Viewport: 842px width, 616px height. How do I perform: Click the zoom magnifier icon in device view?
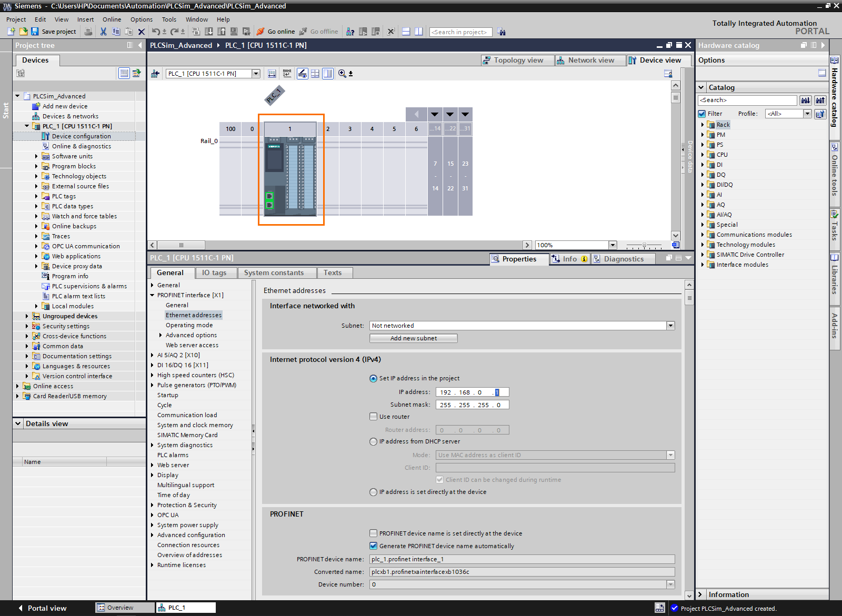pos(342,74)
